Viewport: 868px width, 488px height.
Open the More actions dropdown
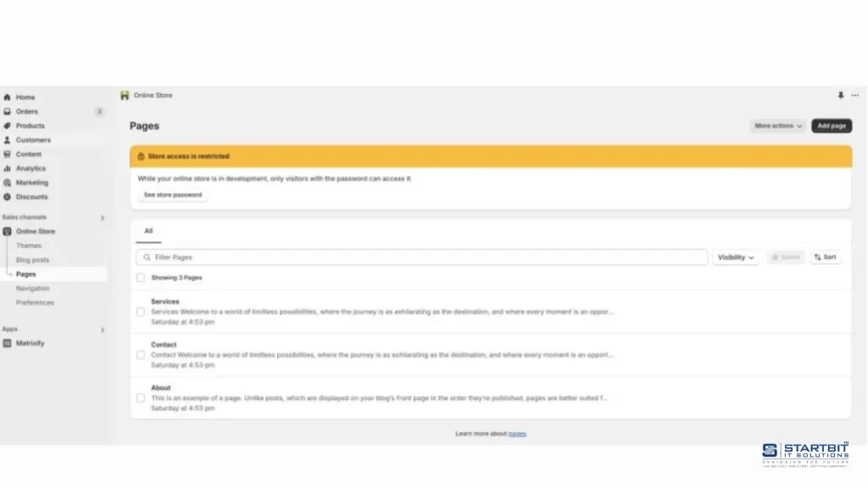coord(776,125)
